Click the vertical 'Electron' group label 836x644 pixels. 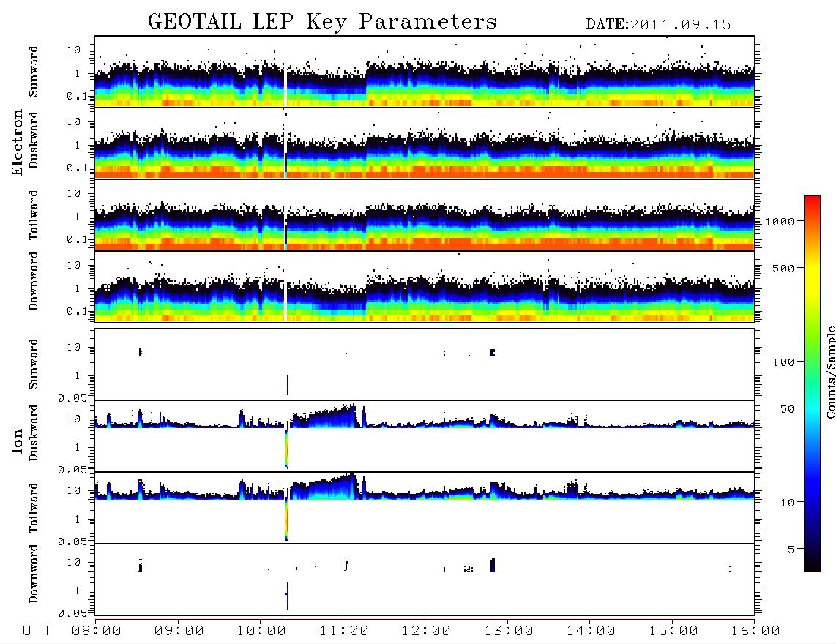pyautogui.click(x=17, y=143)
